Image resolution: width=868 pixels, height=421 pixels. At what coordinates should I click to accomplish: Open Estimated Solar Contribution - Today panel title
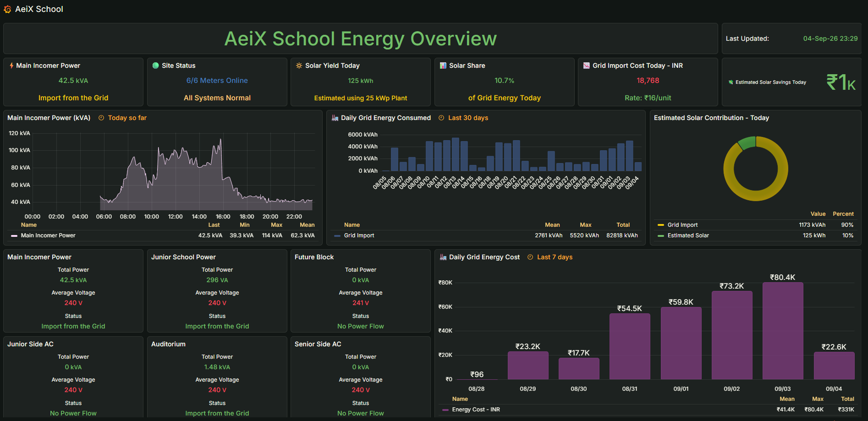[x=711, y=118]
